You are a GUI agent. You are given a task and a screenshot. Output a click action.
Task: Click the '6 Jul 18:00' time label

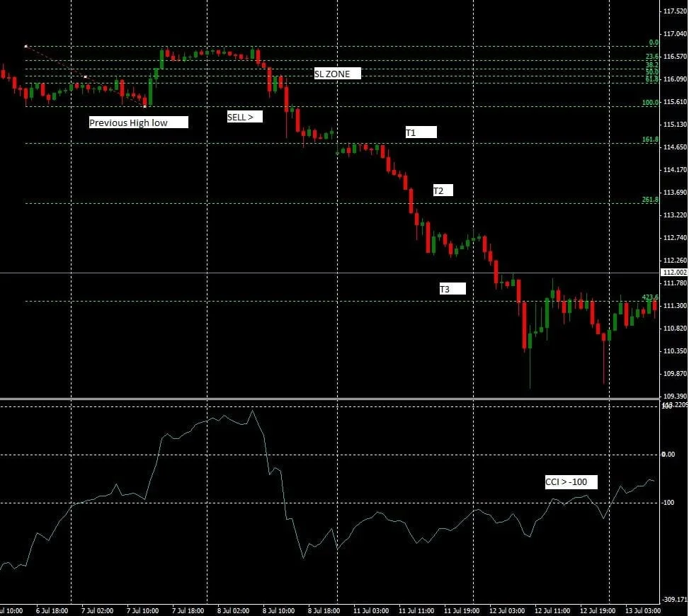coord(52,611)
